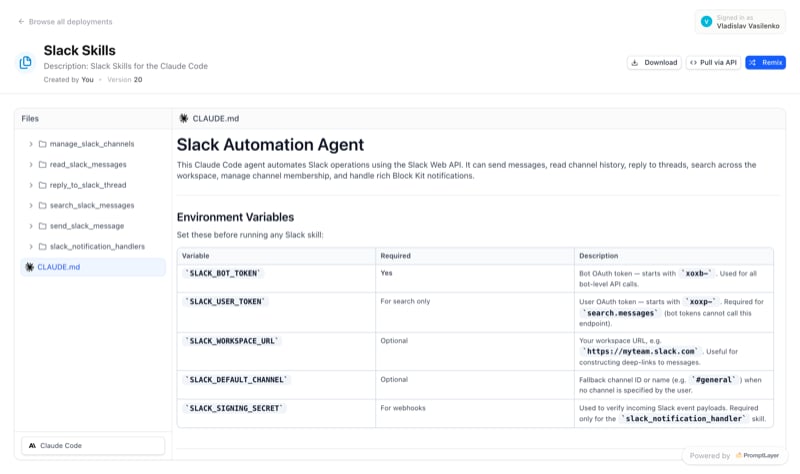Click the Anthropic logo in Claude Code box
The image size is (800, 474).
[32, 445]
